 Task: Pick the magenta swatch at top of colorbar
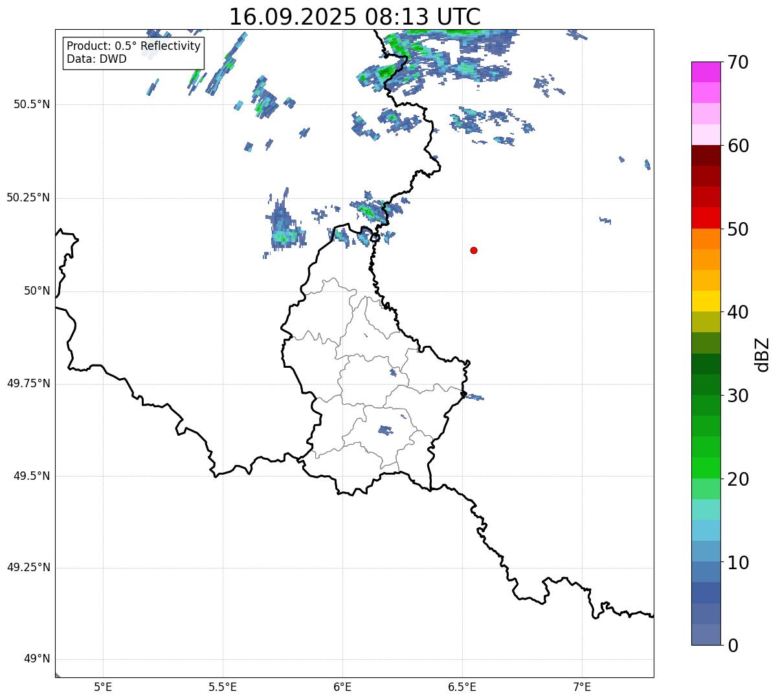706,72
